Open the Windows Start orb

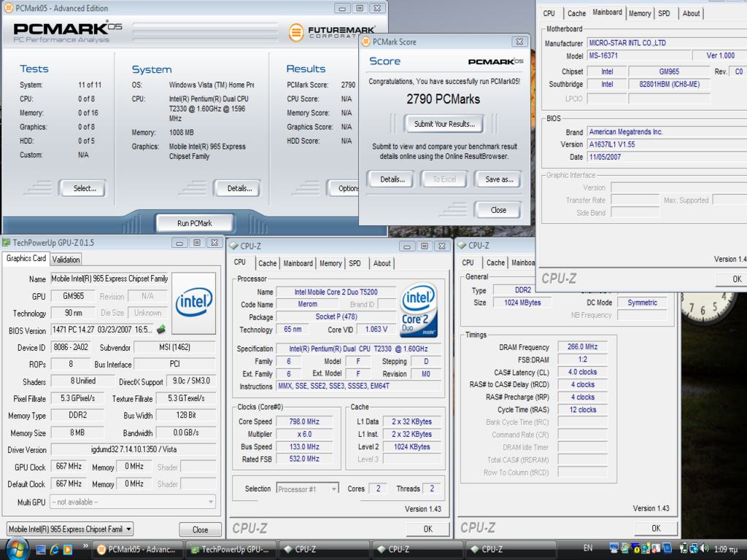(x=18, y=548)
